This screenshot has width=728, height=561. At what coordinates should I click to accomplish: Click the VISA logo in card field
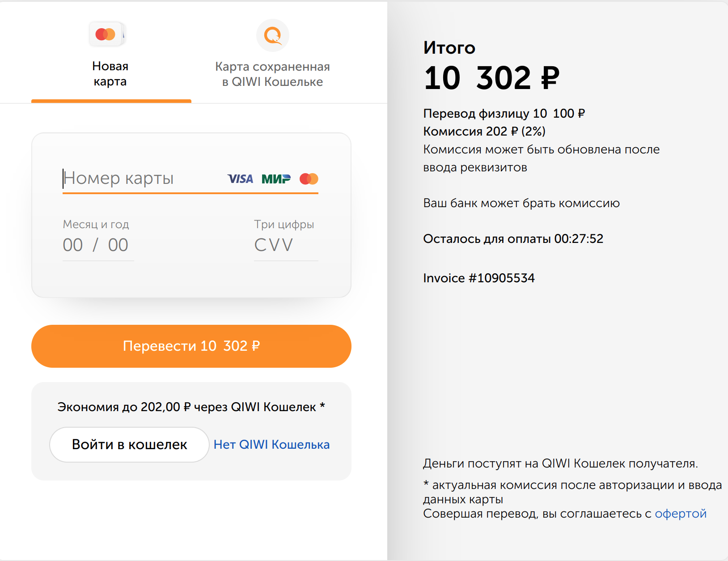[x=240, y=179]
